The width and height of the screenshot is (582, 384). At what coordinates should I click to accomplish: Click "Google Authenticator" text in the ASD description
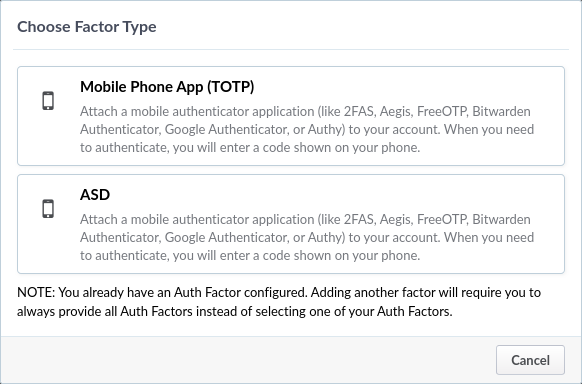coord(226,237)
